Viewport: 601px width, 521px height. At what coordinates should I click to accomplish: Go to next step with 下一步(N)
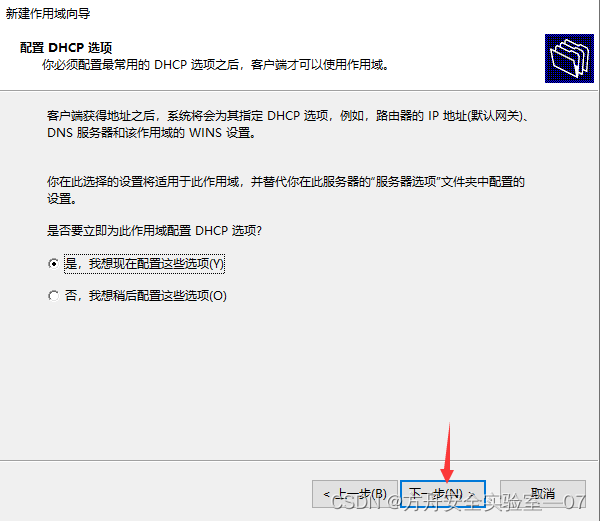(443, 494)
